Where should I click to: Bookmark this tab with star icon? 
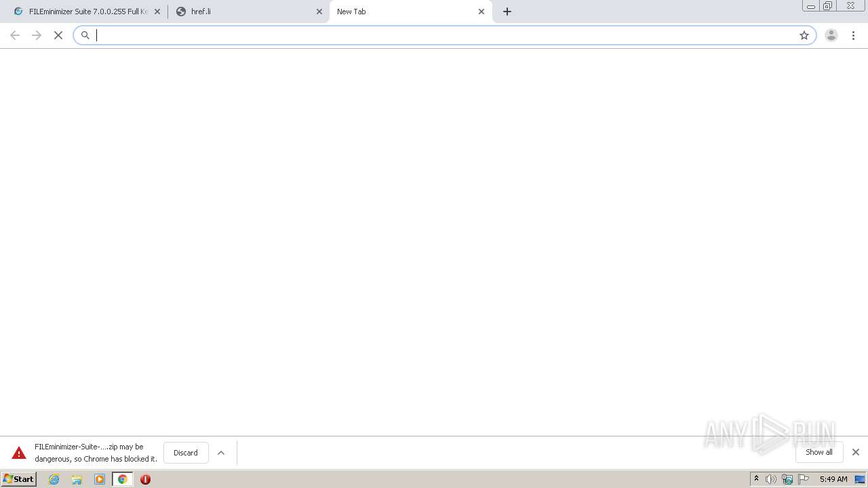[x=804, y=35]
